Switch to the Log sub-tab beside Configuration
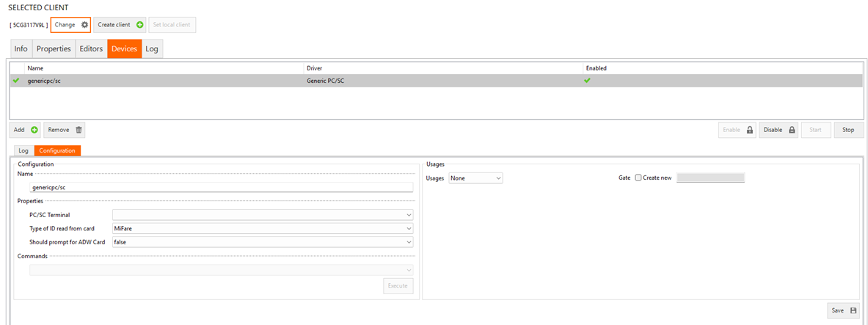868x325 pixels. [x=23, y=150]
